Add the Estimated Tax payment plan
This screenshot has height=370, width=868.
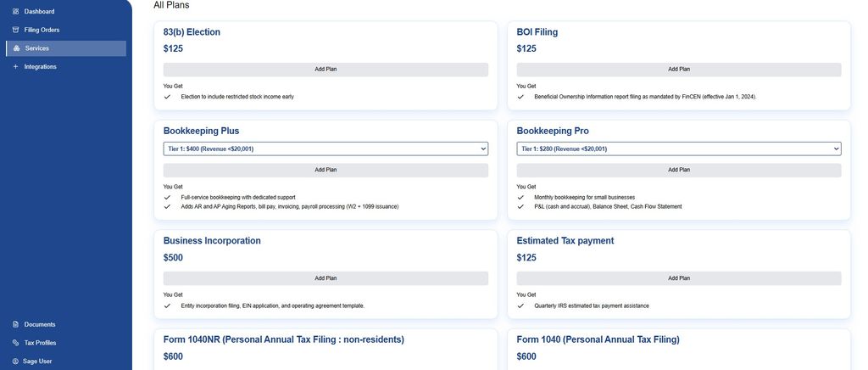pos(679,278)
